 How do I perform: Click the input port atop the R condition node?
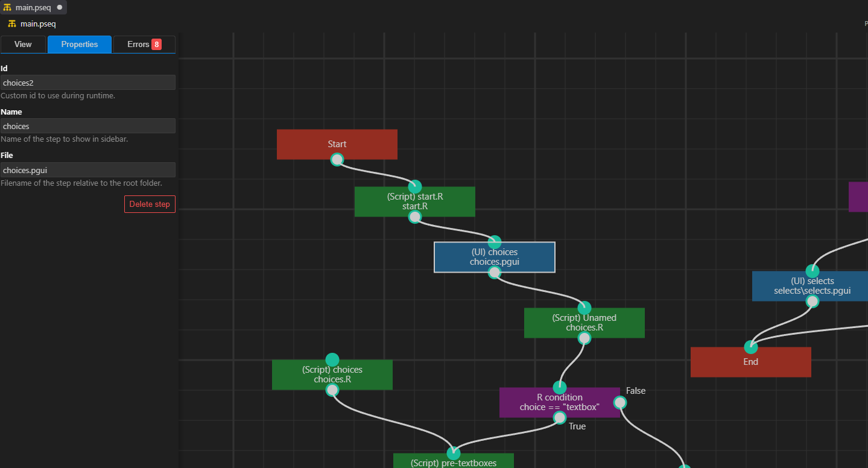[560, 387]
